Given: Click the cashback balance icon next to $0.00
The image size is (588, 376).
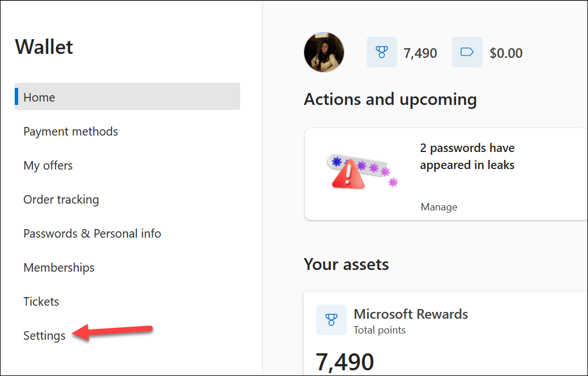Looking at the screenshot, I should pos(467,52).
